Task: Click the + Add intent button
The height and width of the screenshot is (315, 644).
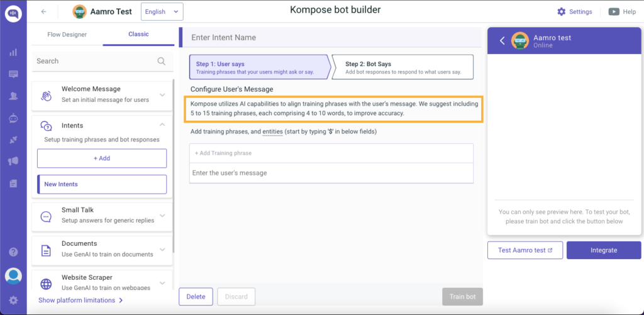Action: tap(102, 158)
